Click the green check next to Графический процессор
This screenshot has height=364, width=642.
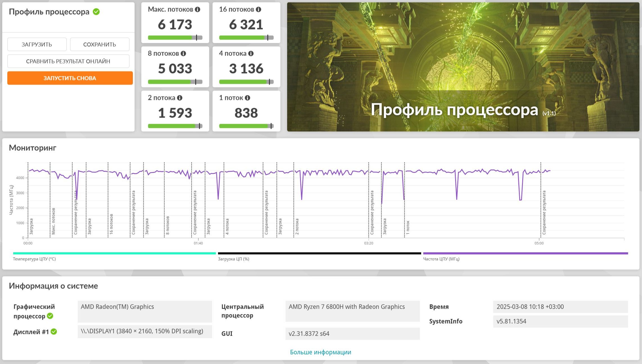coord(50,316)
